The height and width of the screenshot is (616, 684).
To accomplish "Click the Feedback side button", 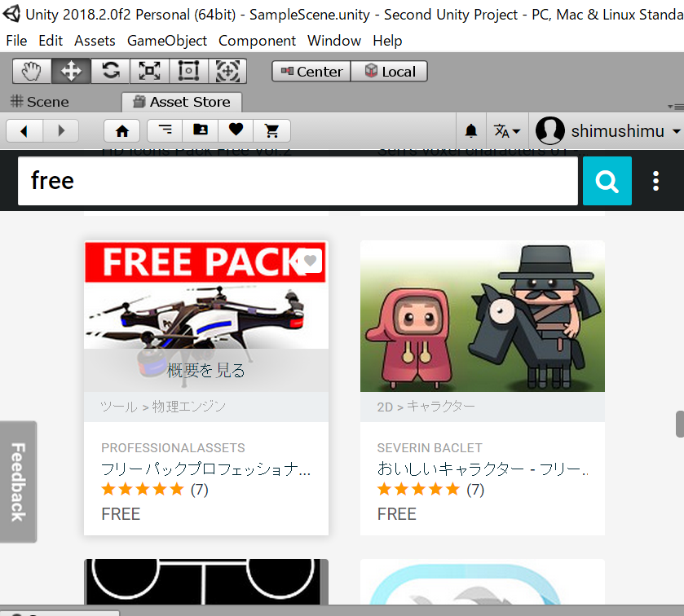I will coord(18,481).
